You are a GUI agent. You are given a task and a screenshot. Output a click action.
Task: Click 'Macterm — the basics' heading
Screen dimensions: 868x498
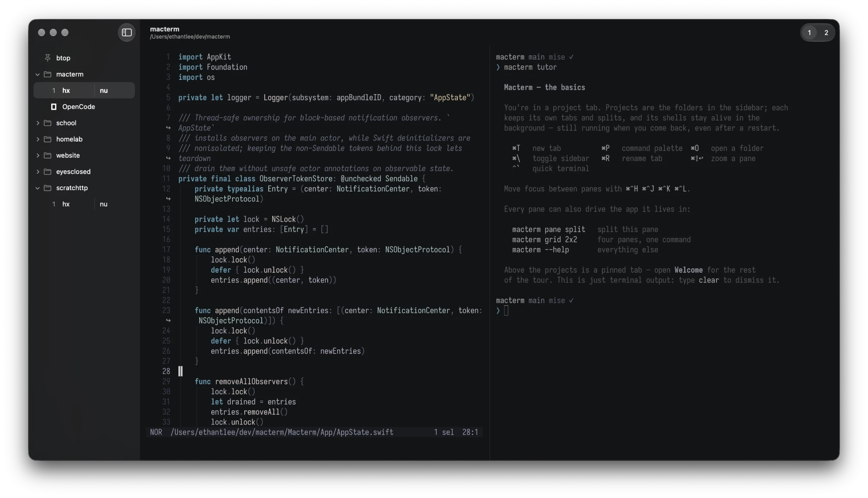coord(544,87)
